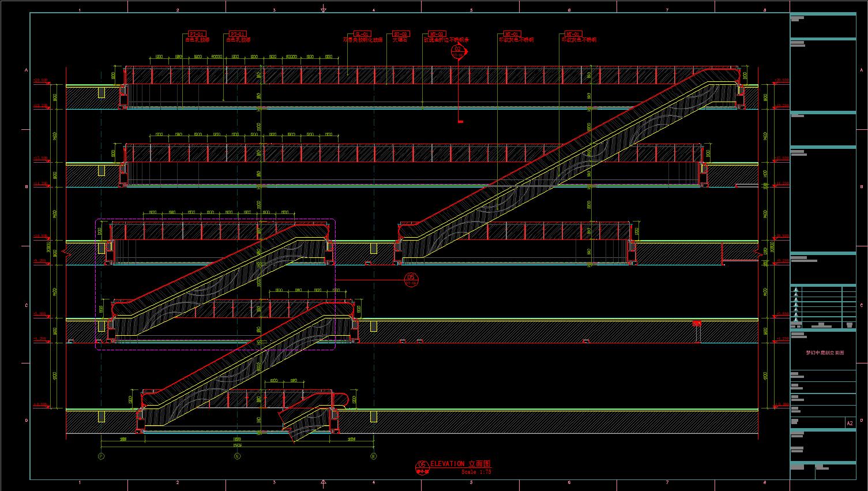868x491 pixels.
Task: Click the middle grid axis bubble N
Action: [237, 456]
